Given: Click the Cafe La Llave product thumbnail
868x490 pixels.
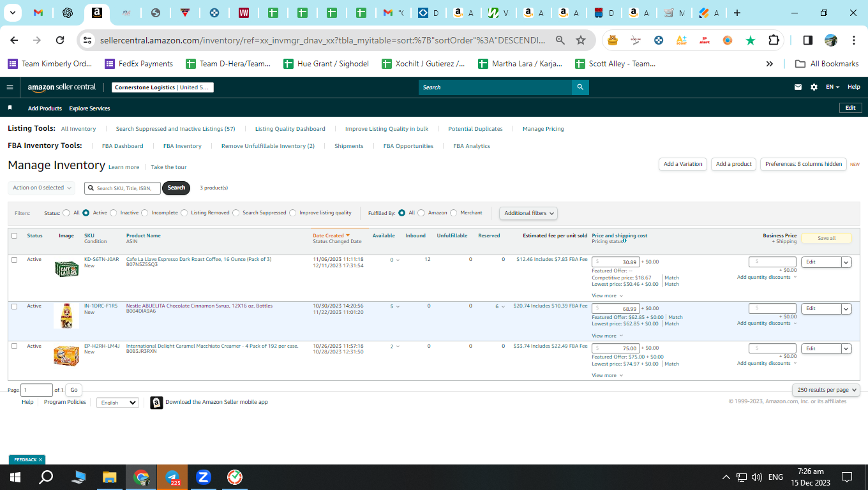Looking at the screenshot, I should click(x=66, y=269).
